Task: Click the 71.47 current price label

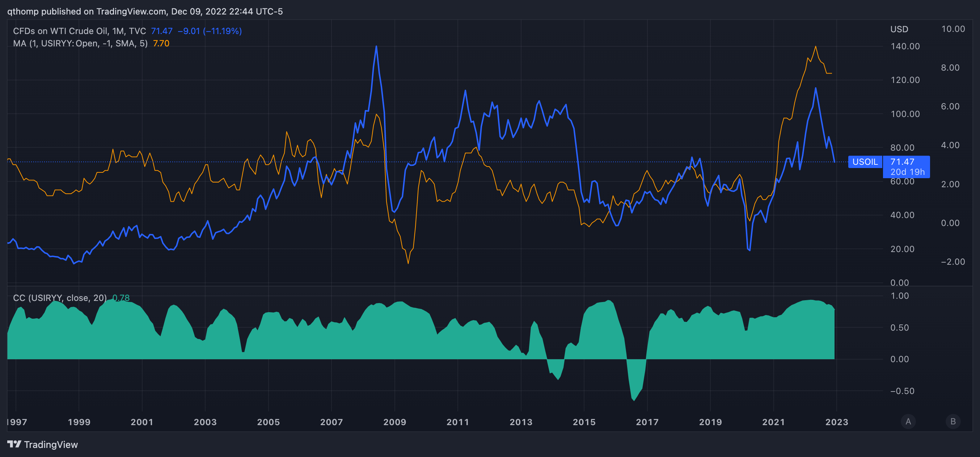Action: coord(902,162)
